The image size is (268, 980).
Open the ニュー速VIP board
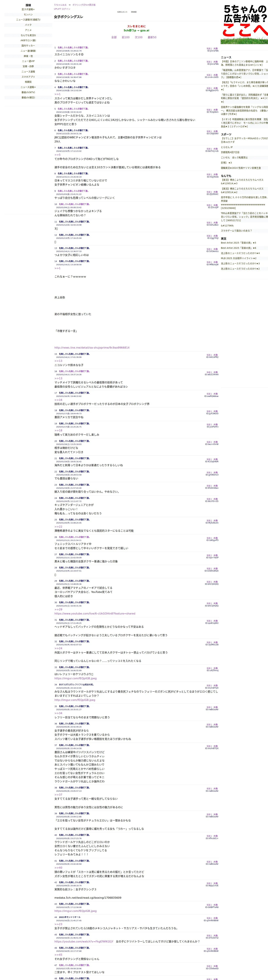click(x=28, y=61)
